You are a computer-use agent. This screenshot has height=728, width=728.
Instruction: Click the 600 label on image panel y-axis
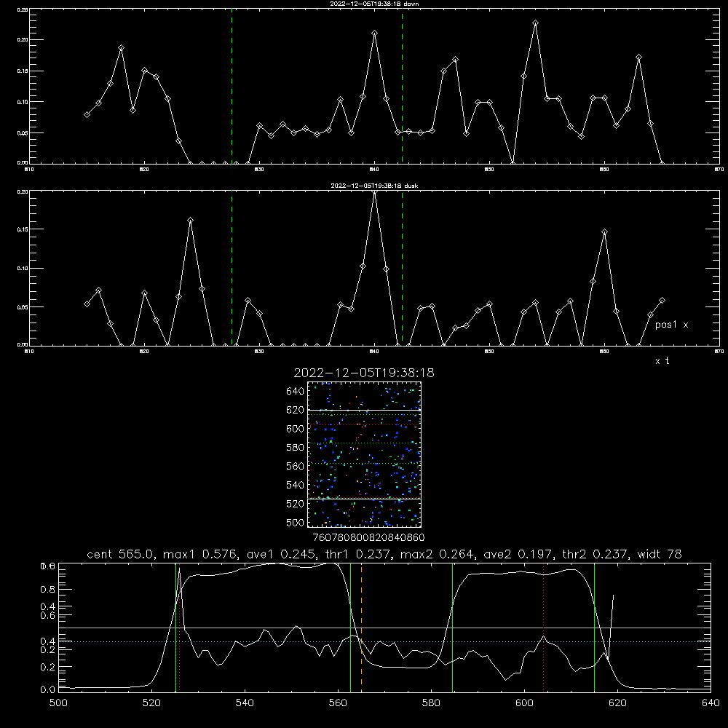(296, 429)
